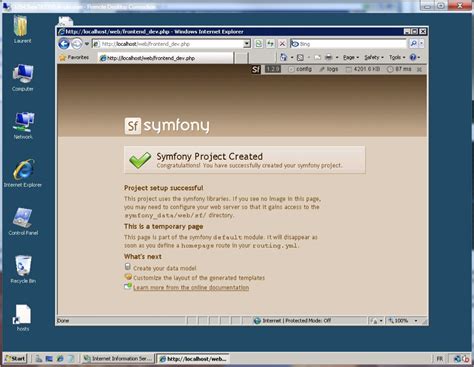Click the 87 ms timer item
Screen dimensions: 474x367
399,69
